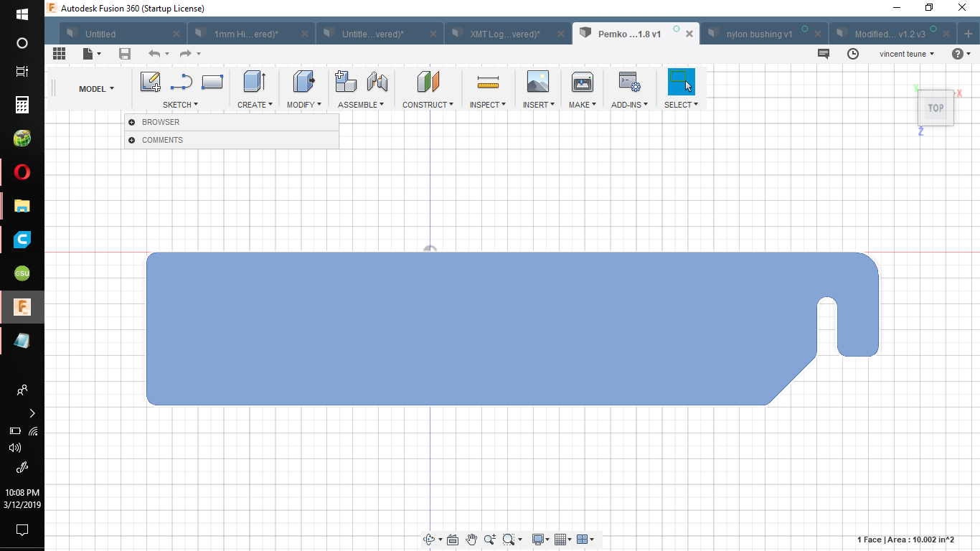980x551 pixels.
Task: Open the ASSEMBLE dropdown menu
Action: point(361,105)
